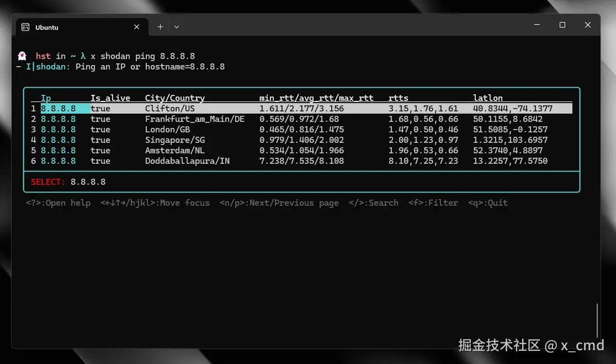
Task: Select row 4 Singapore/SG
Action: pyautogui.click(x=301, y=140)
